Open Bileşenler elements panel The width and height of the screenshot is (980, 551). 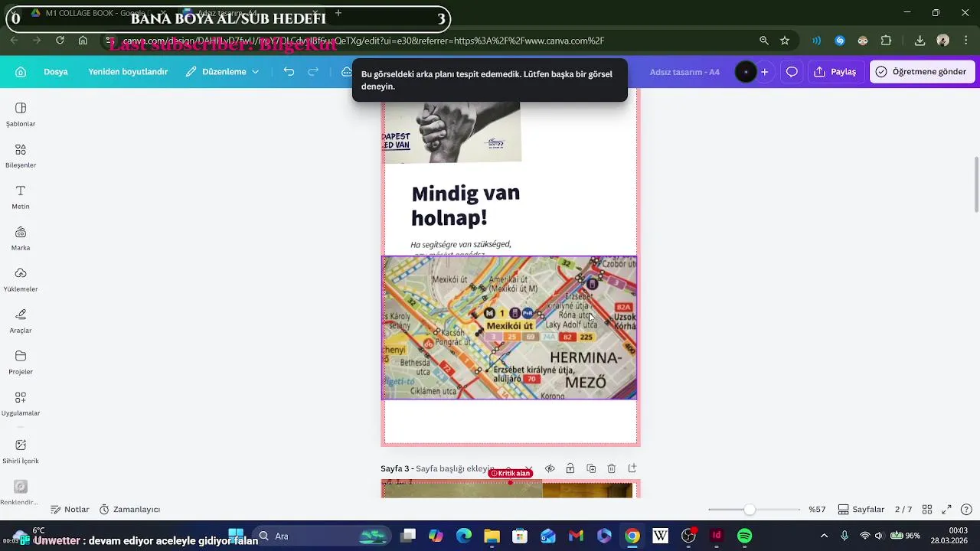(x=21, y=155)
